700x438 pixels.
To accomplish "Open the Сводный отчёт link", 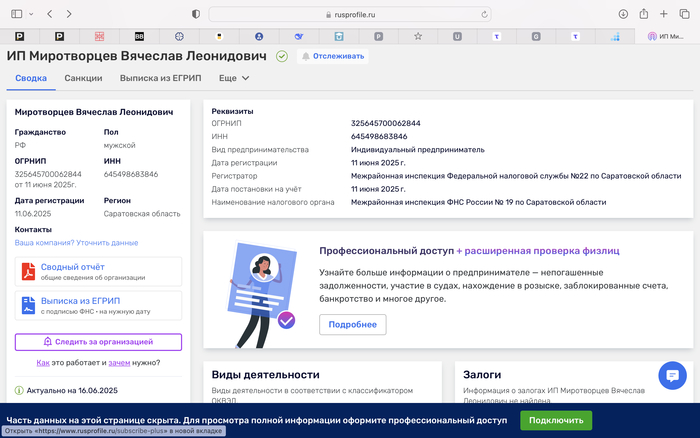I will pos(72,267).
